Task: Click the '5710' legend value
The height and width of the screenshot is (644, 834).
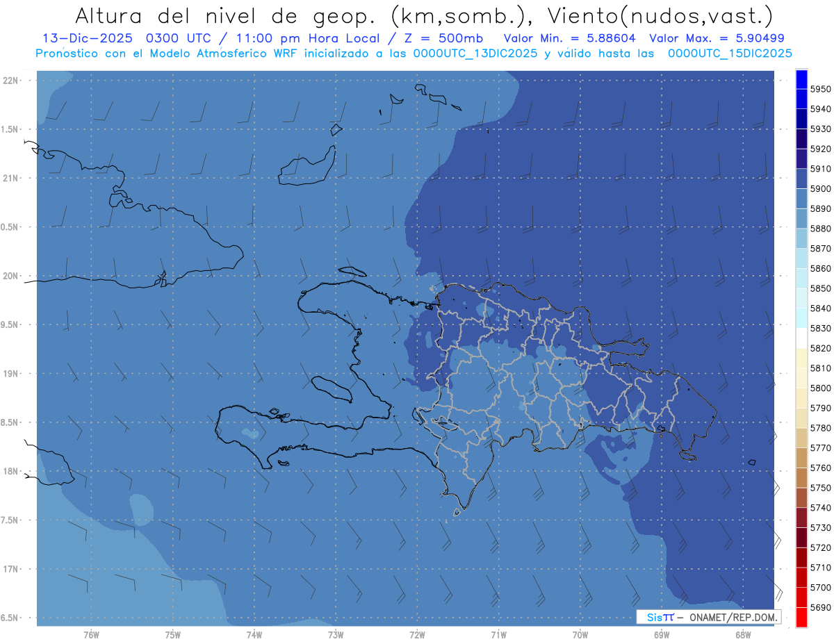Action: pos(821,568)
